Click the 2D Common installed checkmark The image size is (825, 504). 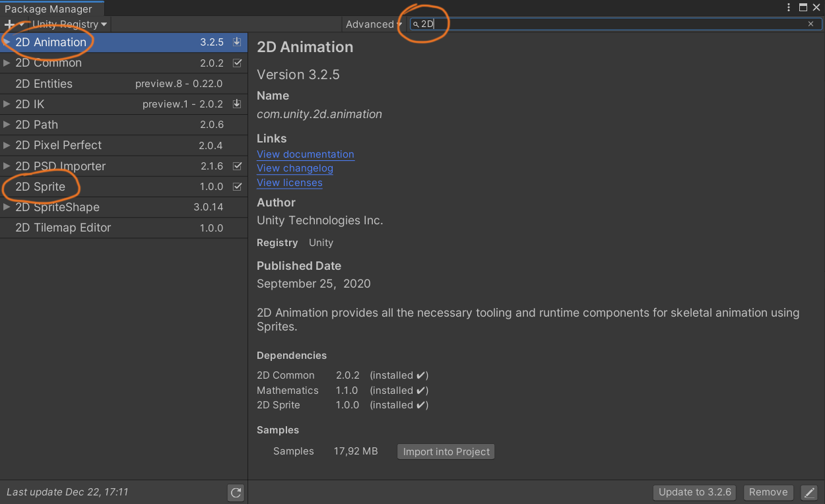237,63
